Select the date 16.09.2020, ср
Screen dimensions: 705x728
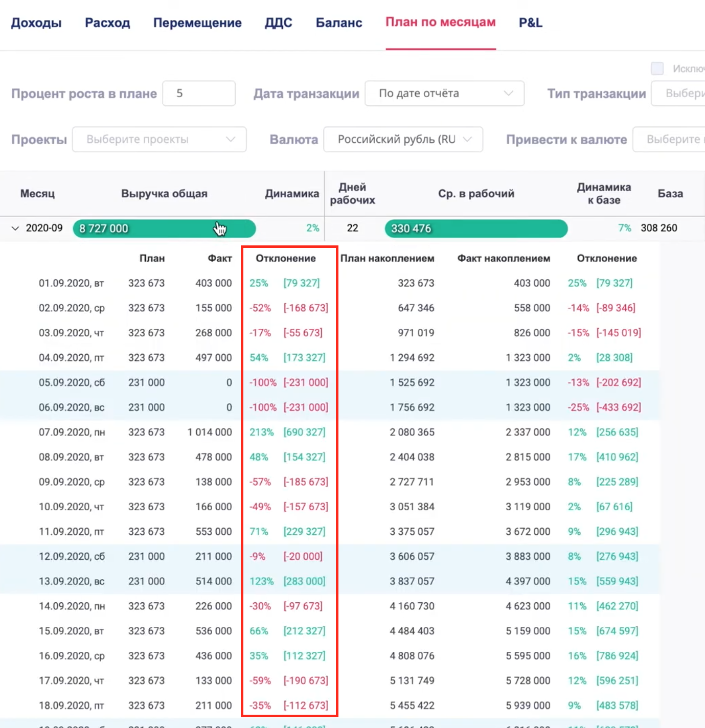[x=72, y=656]
